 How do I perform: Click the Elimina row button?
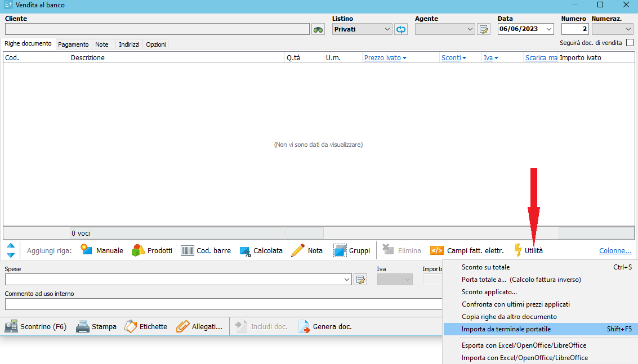click(x=402, y=250)
